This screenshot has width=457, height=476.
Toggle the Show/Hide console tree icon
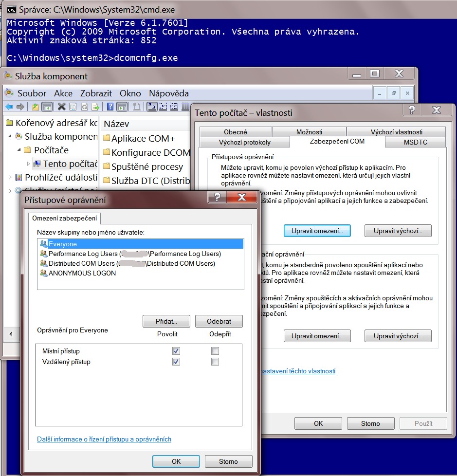coord(47,107)
